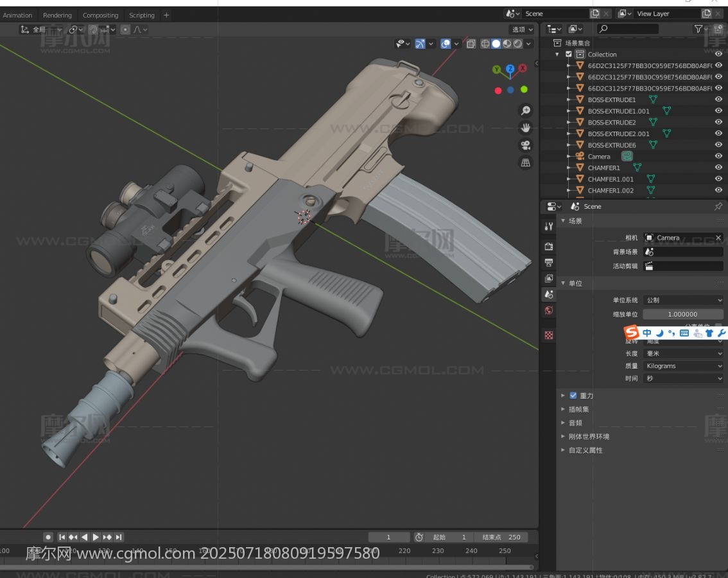Add a new workspace tab
728x578 pixels.
pyautogui.click(x=166, y=15)
